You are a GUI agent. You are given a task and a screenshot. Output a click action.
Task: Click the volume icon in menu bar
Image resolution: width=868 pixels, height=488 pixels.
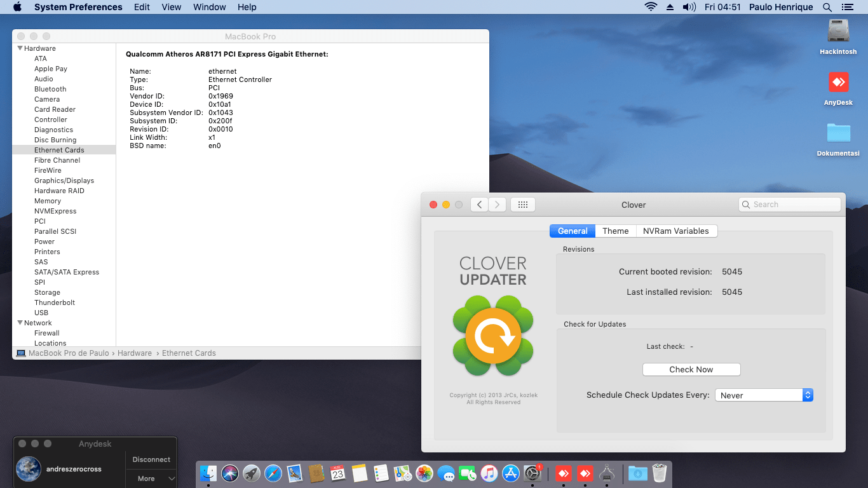coord(689,7)
